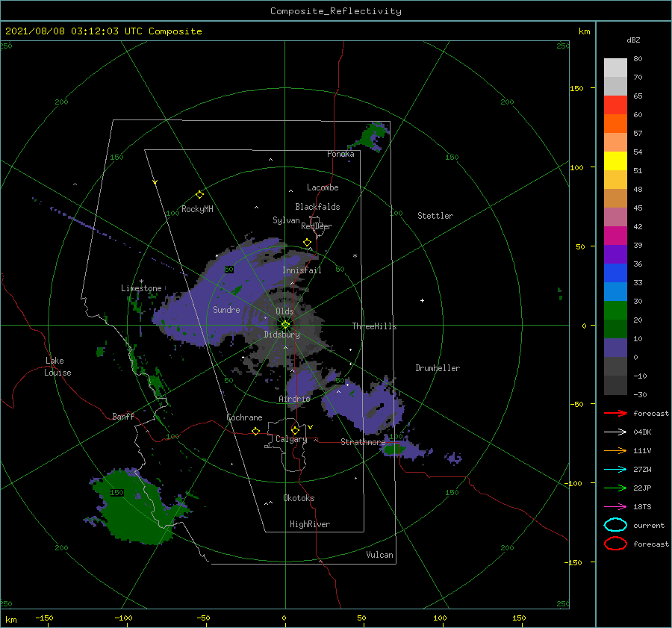Click the white asterisk above Limestone
The height and width of the screenshot is (628, 672).
click(141, 282)
